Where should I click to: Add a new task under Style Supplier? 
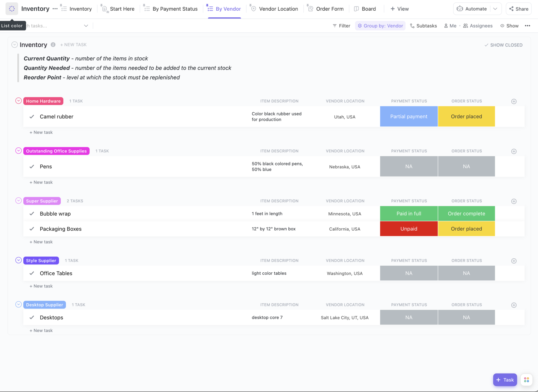point(41,286)
